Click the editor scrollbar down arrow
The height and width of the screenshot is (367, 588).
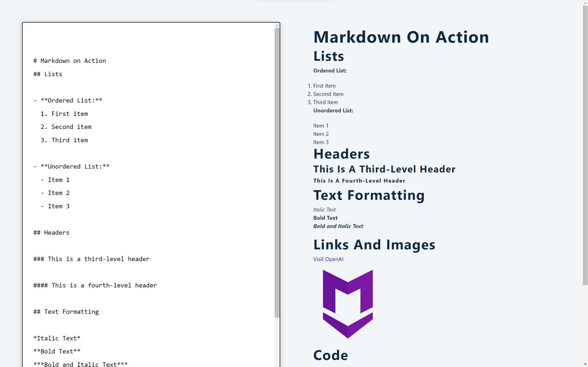click(x=277, y=365)
